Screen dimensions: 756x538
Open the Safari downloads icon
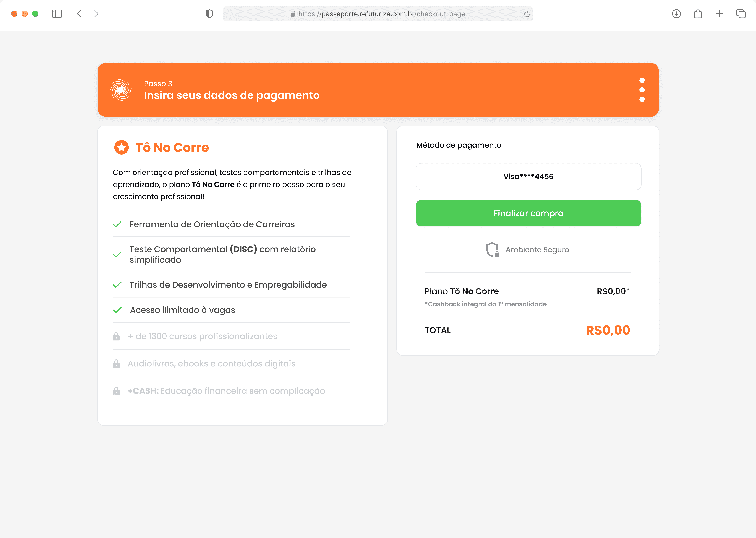click(676, 14)
